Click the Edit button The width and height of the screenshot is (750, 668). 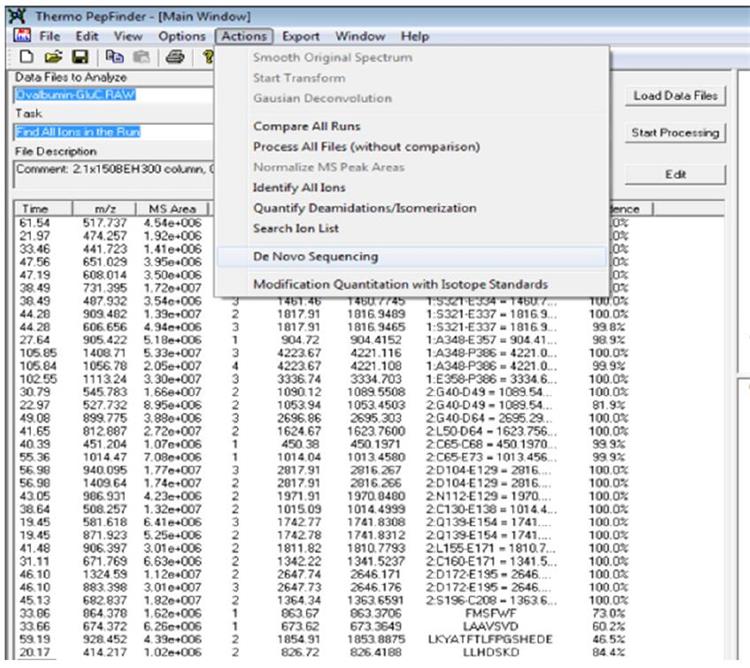(x=675, y=175)
